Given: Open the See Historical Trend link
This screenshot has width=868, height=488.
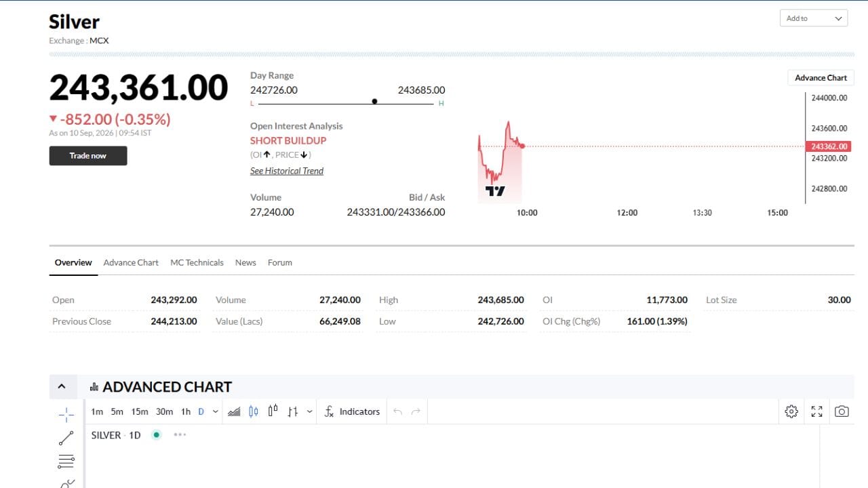Looking at the screenshot, I should (x=287, y=171).
